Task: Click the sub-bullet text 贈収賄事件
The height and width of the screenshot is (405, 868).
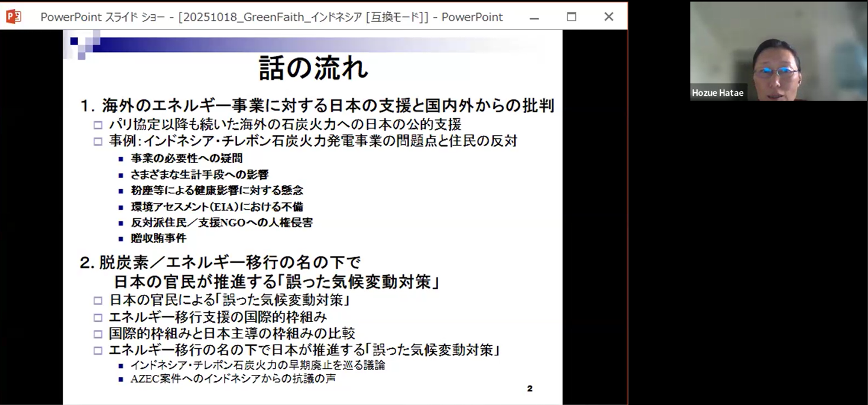Action: coord(158,238)
